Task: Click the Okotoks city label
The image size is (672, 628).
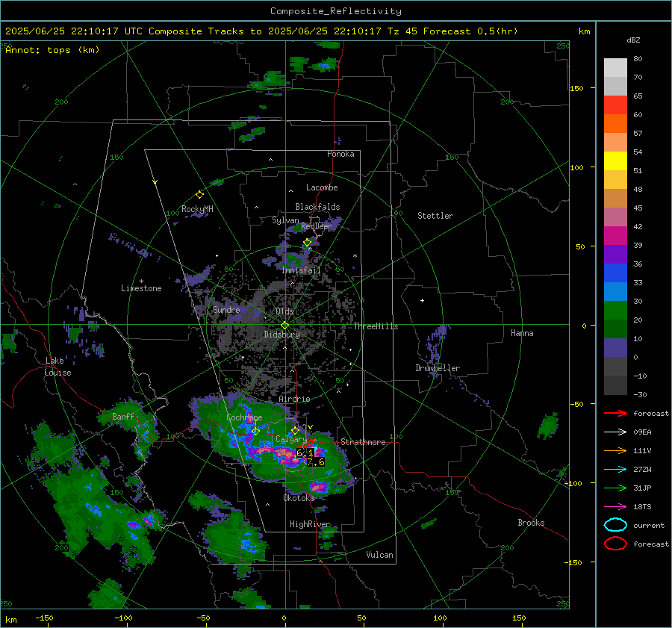Action: click(299, 498)
